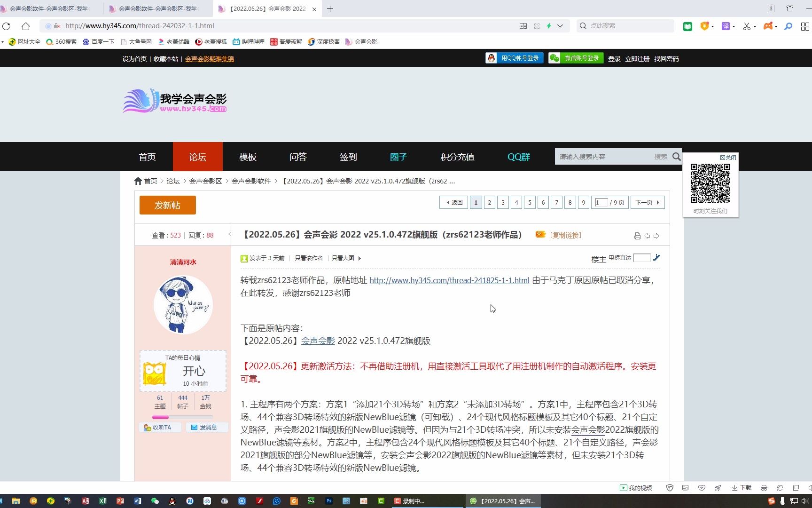The height and width of the screenshot is (508, 812).
Task: Close the QR code popup (关闭)
Action: click(728, 158)
